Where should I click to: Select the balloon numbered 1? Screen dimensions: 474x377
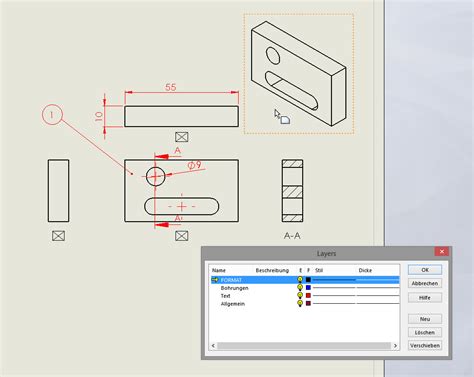pyautogui.click(x=52, y=115)
